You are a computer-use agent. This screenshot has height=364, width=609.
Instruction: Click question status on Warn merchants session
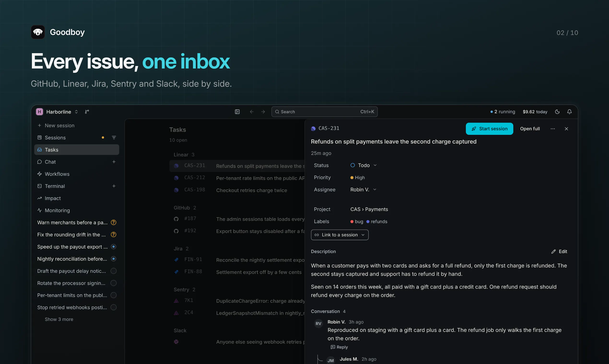[x=113, y=222]
